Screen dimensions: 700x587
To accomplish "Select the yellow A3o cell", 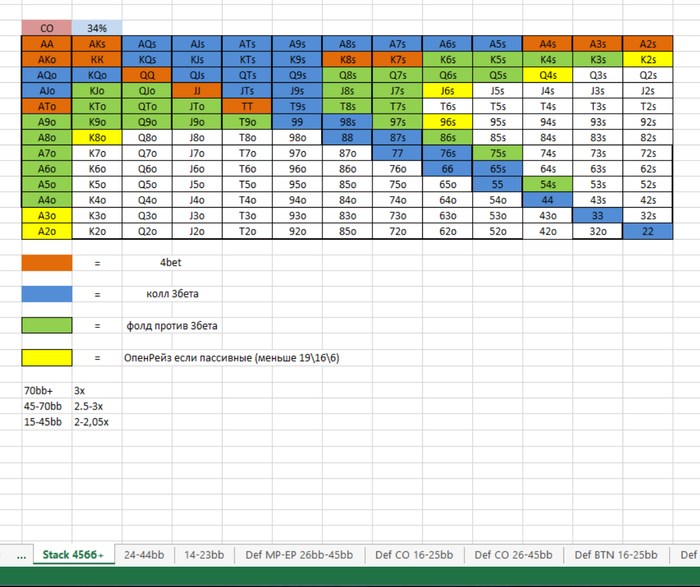I will (47, 216).
